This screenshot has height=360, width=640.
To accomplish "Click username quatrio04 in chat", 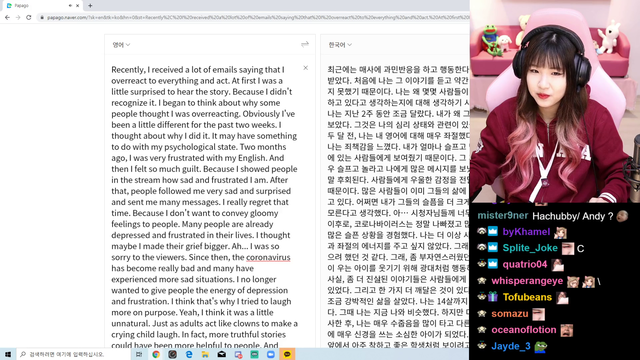I will point(524,264).
